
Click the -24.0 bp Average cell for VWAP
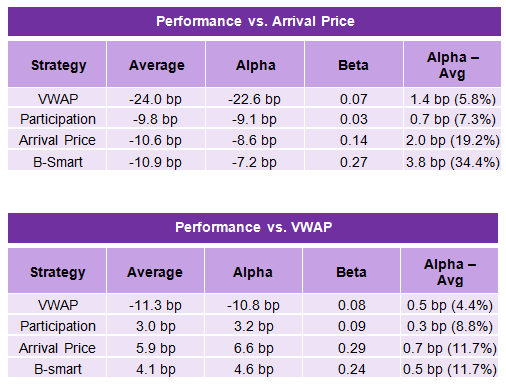(156, 99)
